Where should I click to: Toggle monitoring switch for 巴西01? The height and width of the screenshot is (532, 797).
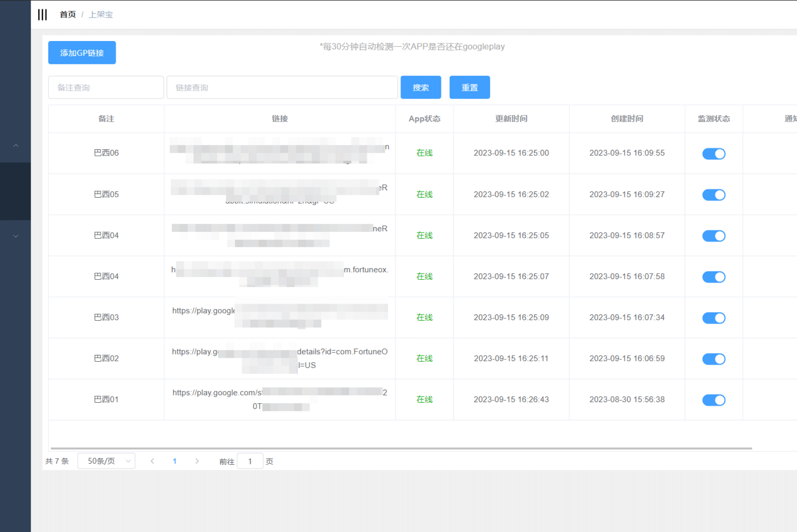point(713,400)
